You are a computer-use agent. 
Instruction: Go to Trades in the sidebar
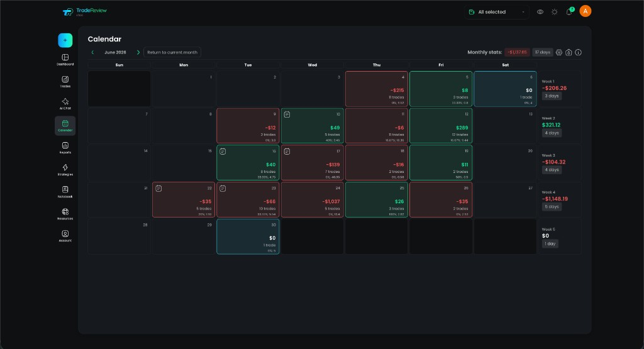[x=65, y=82]
